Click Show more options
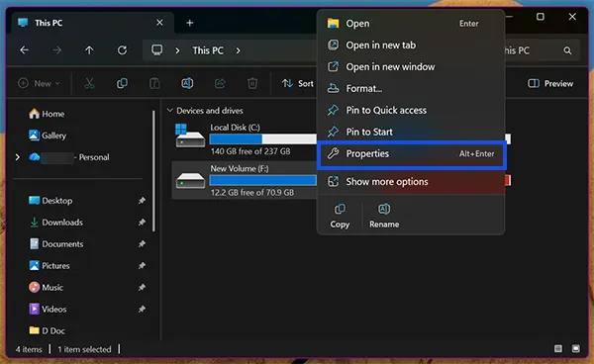Screen dimensions: 594x364 tap(411, 182)
